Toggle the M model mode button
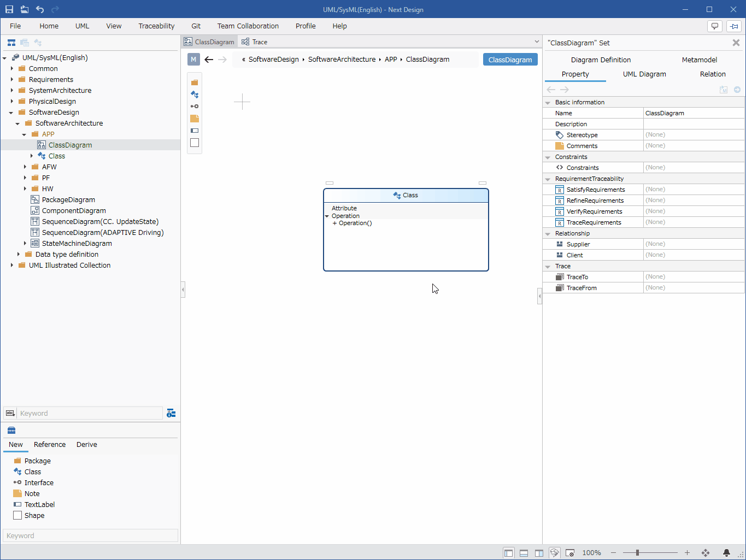The width and height of the screenshot is (746, 560). [193, 60]
